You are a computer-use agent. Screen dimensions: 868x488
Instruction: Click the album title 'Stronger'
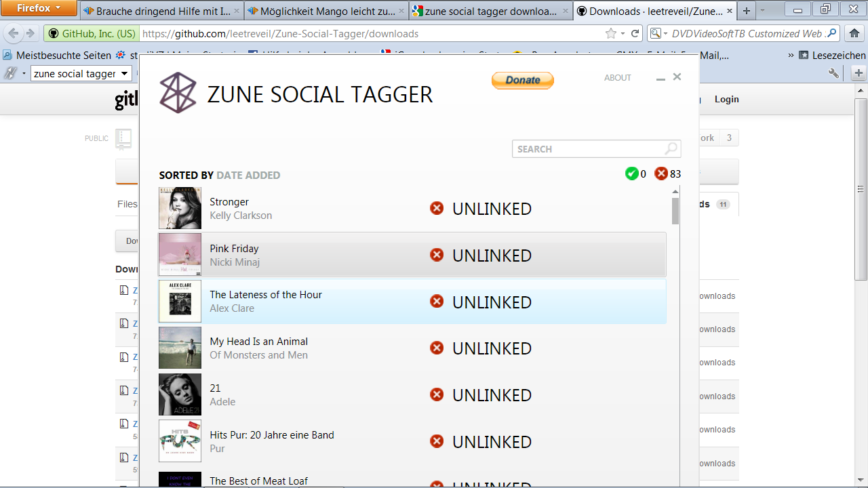pos(229,202)
